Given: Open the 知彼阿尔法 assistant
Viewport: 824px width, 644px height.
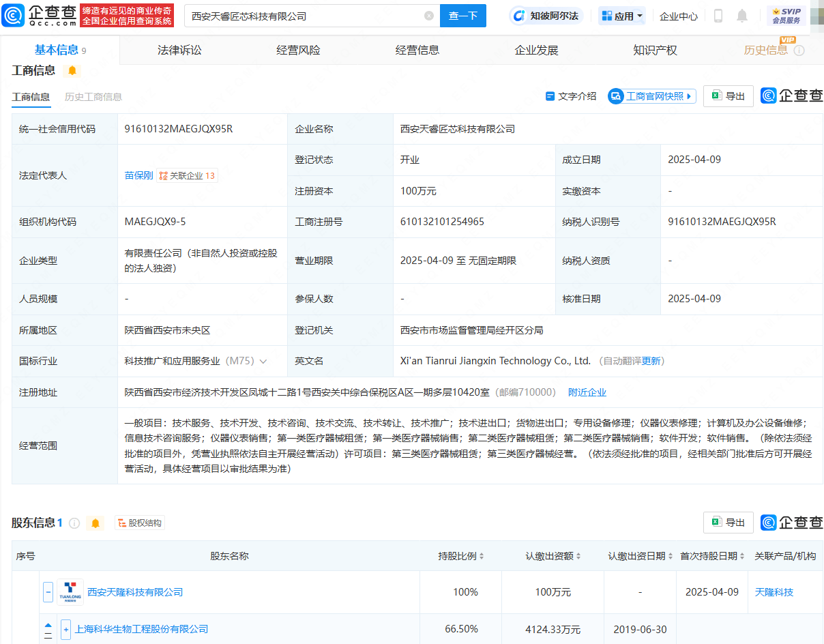Looking at the screenshot, I should pos(546,16).
